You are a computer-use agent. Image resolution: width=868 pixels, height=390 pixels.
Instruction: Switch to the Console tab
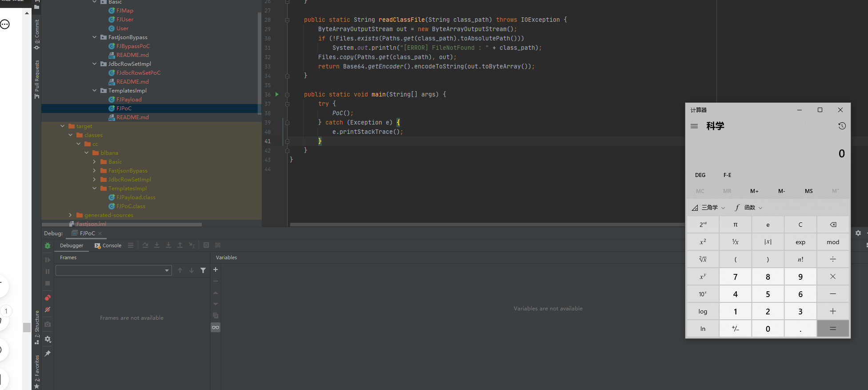(x=108, y=245)
